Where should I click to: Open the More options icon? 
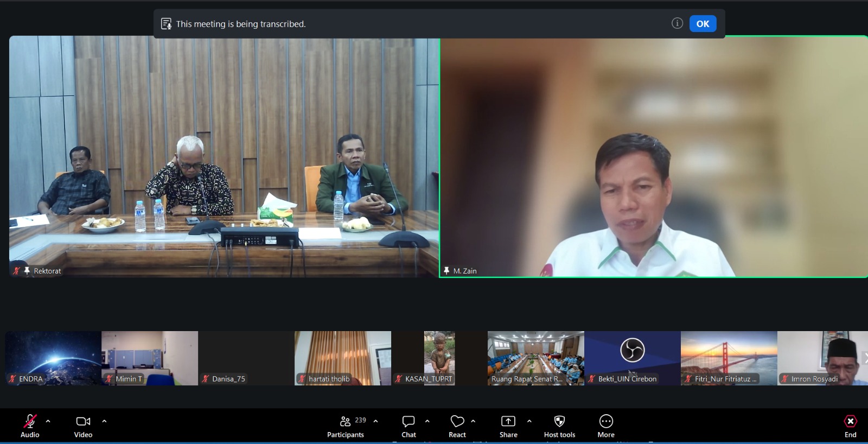606,421
